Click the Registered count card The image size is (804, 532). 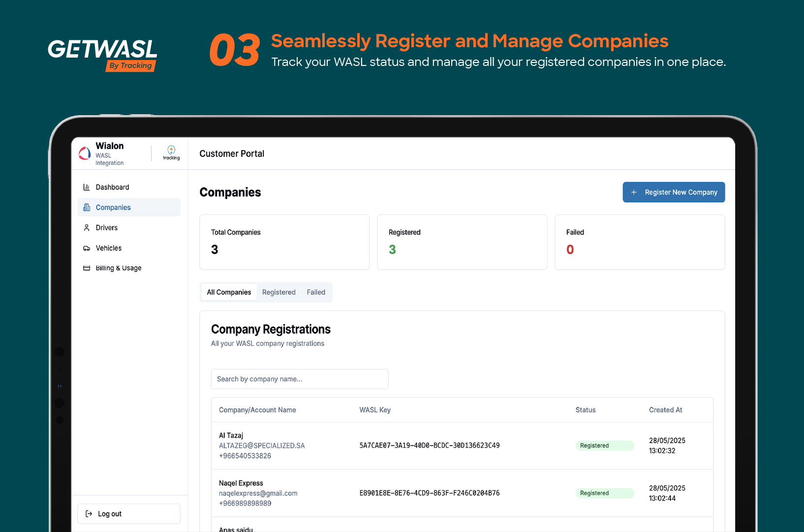pos(462,242)
